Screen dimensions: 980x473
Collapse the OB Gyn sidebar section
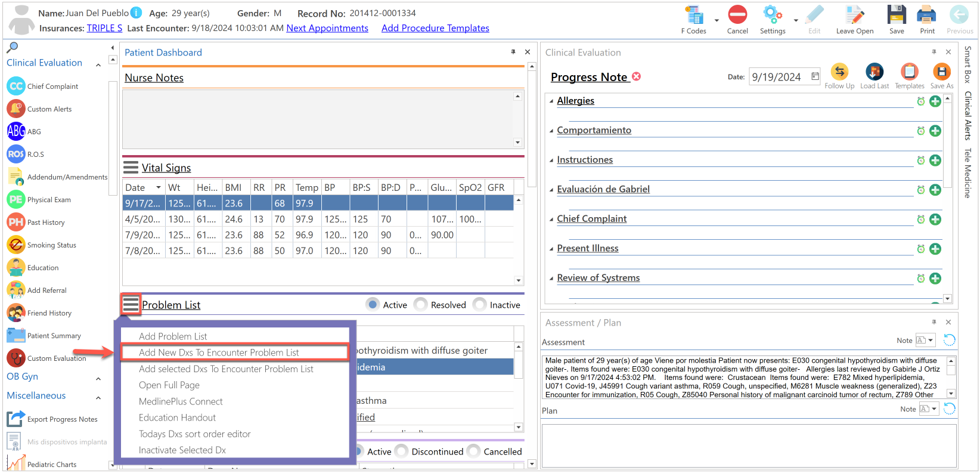[x=98, y=378]
